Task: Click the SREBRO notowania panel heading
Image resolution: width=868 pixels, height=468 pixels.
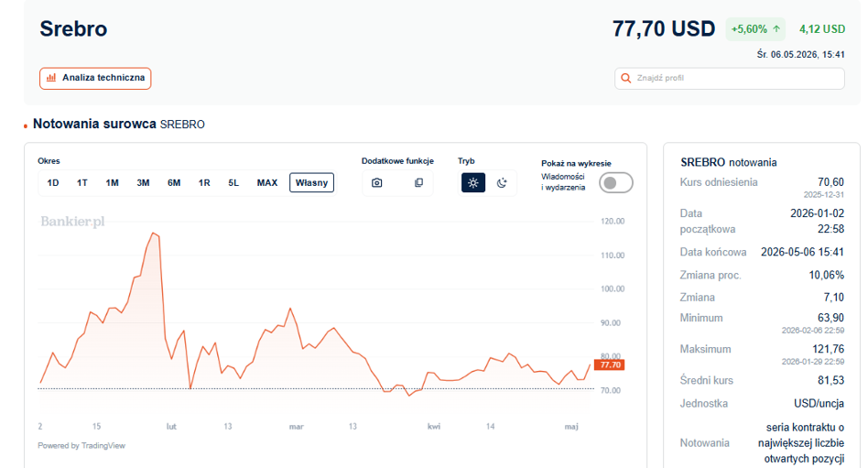Action: pyautogui.click(x=729, y=162)
